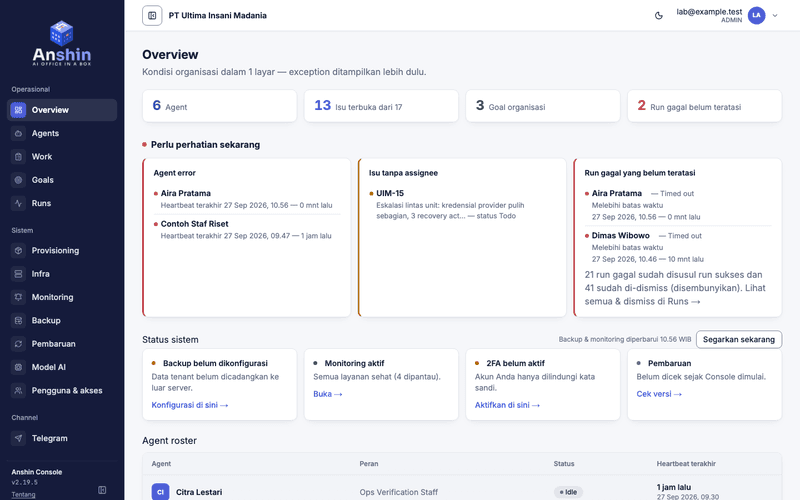This screenshot has height=500, width=800.
Task: Go to the Runs menu item
Action: [62, 203]
